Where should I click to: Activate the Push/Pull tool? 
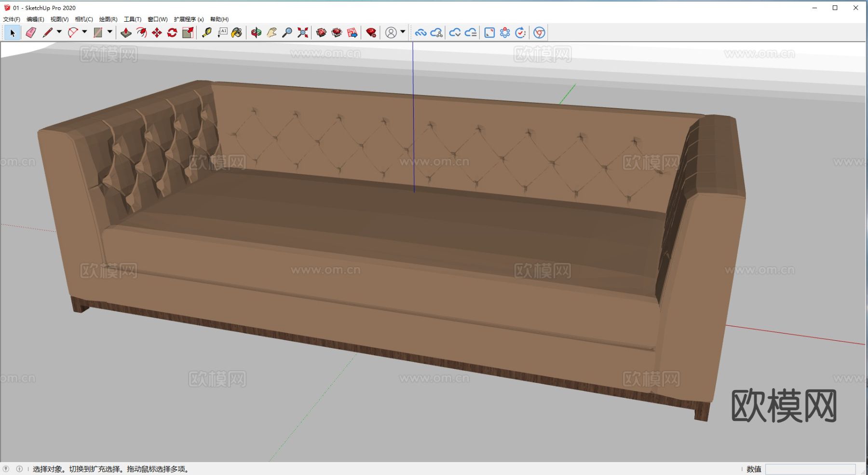click(126, 32)
